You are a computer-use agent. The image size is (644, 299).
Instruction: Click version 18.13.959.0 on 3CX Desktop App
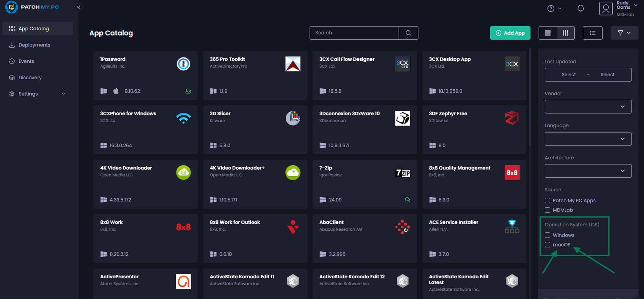450,91
